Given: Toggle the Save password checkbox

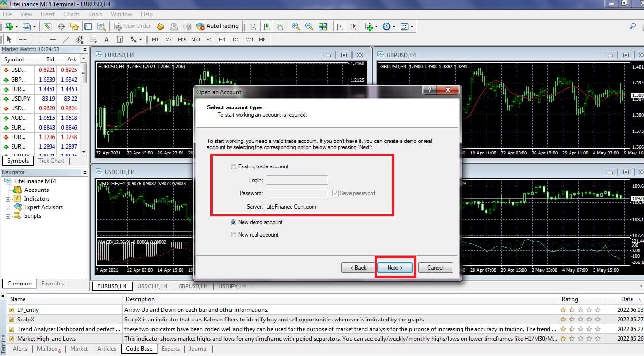Looking at the screenshot, I should click(336, 193).
